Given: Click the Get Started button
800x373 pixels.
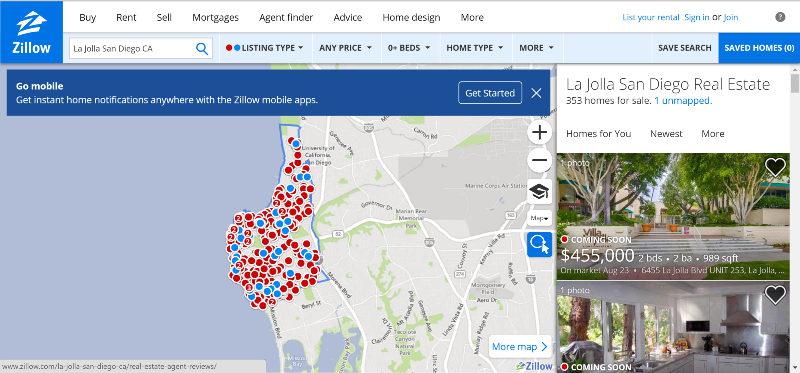Looking at the screenshot, I should coord(490,93).
